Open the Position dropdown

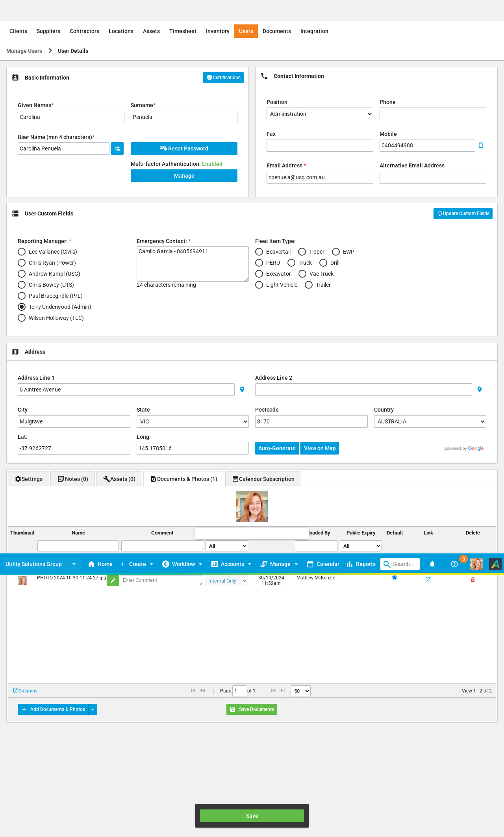(320, 114)
